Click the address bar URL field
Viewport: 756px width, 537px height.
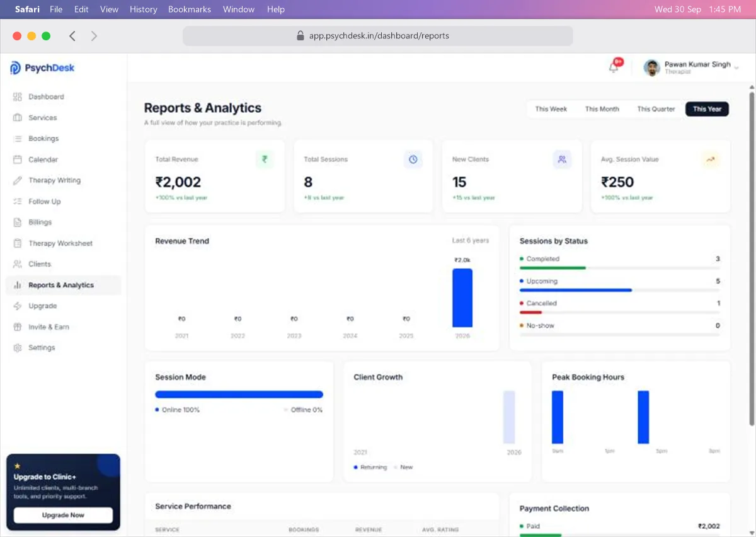point(378,36)
